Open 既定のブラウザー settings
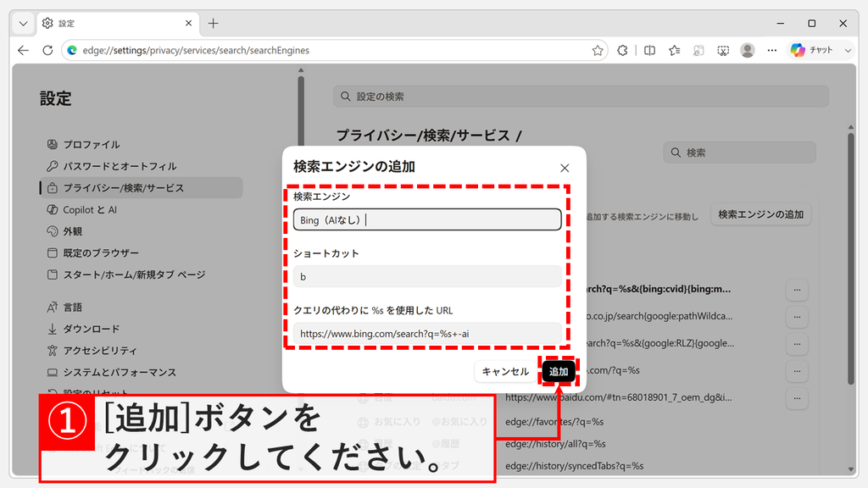The width and height of the screenshot is (868, 488). tap(142, 252)
